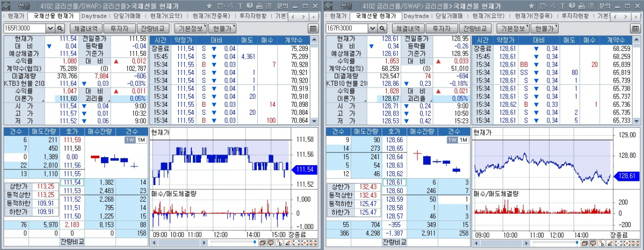Click the cursor pointer icon under left chart
This screenshot has width=644, height=250.
[279, 242]
